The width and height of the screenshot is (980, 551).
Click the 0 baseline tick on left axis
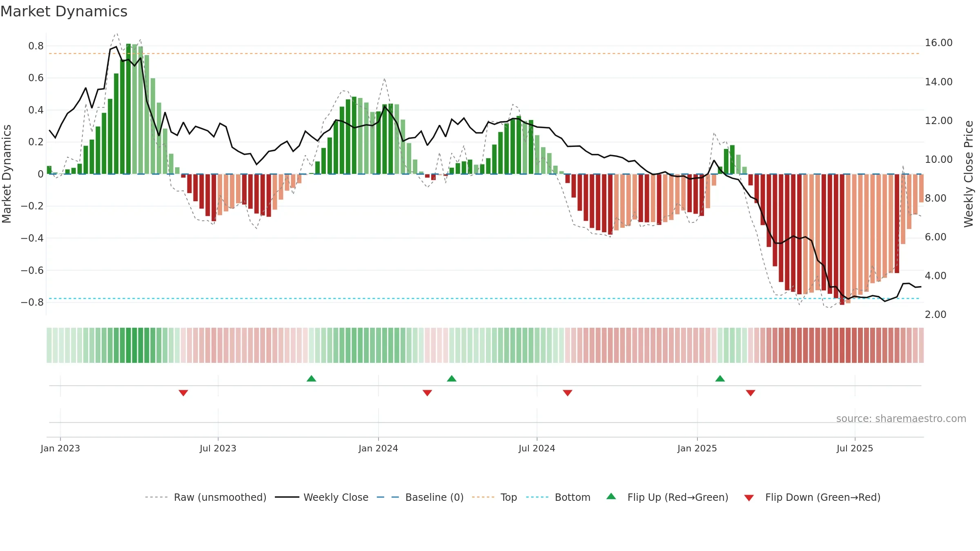[x=40, y=174]
